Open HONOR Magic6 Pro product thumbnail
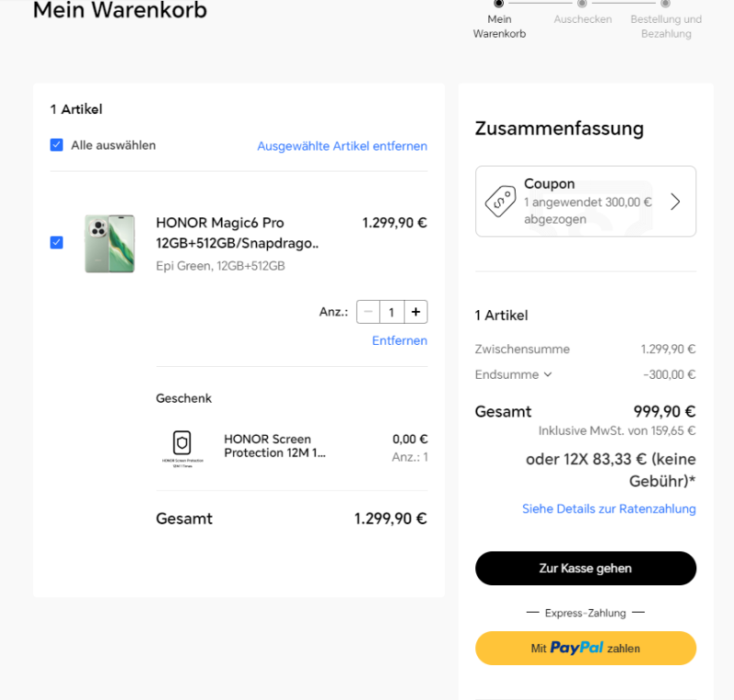The width and height of the screenshot is (734, 700). 110,243
